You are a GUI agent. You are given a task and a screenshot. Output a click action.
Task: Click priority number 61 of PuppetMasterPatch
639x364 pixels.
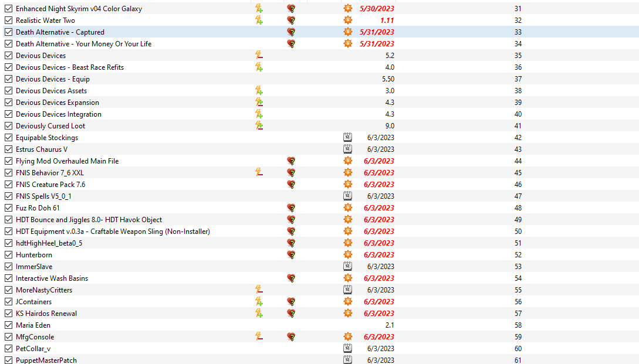point(518,360)
